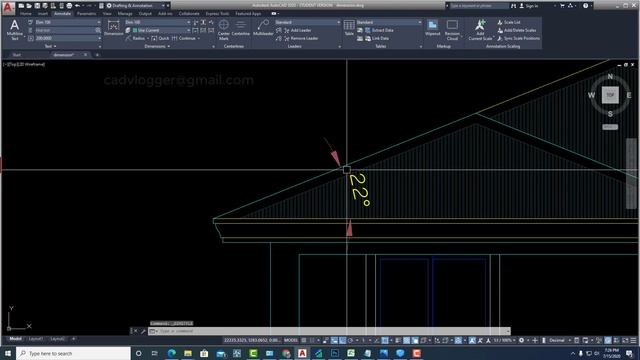This screenshot has height=360, width=640.
Task: Open the annotation scale 1:1 dropdown
Action: [x=505, y=340]
